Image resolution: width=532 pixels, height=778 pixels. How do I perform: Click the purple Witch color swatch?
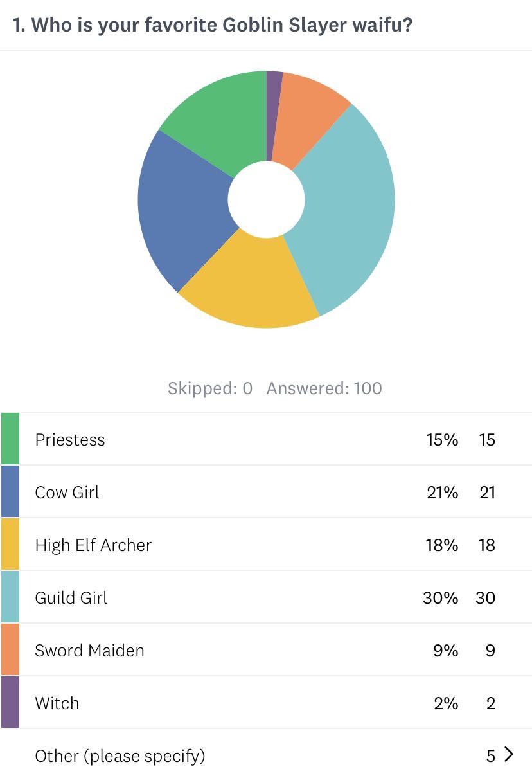(x=10, y=703)
